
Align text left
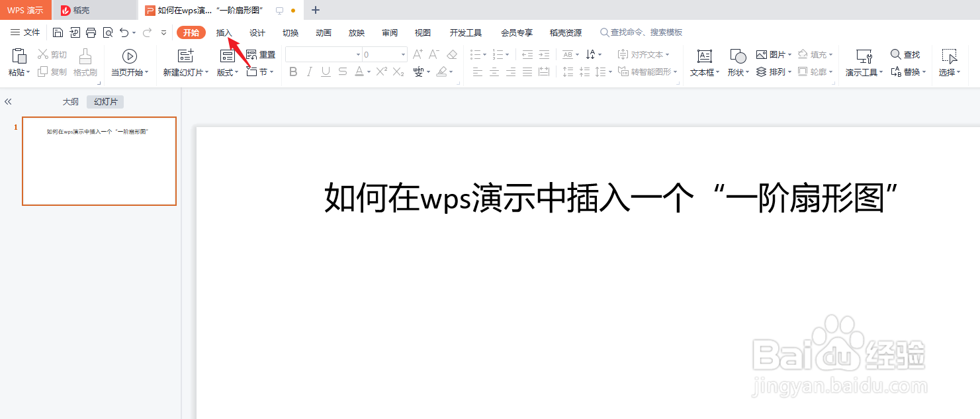[x=478, y=71]
